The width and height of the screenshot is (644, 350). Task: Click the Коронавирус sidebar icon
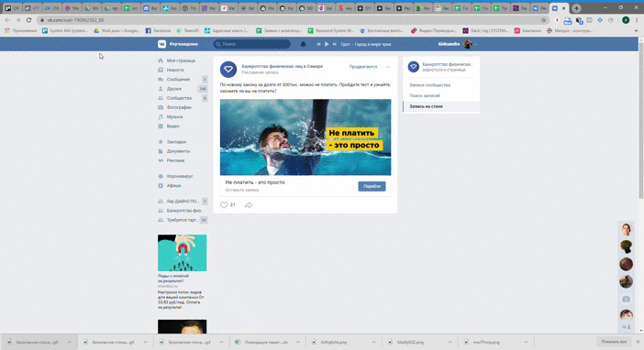point(161,176)
